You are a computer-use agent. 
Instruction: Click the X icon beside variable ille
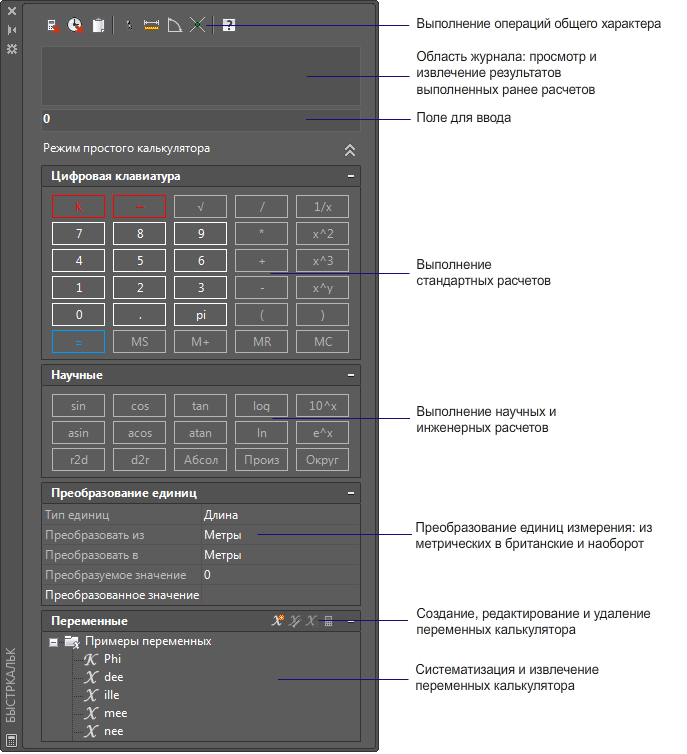[90, 695]
